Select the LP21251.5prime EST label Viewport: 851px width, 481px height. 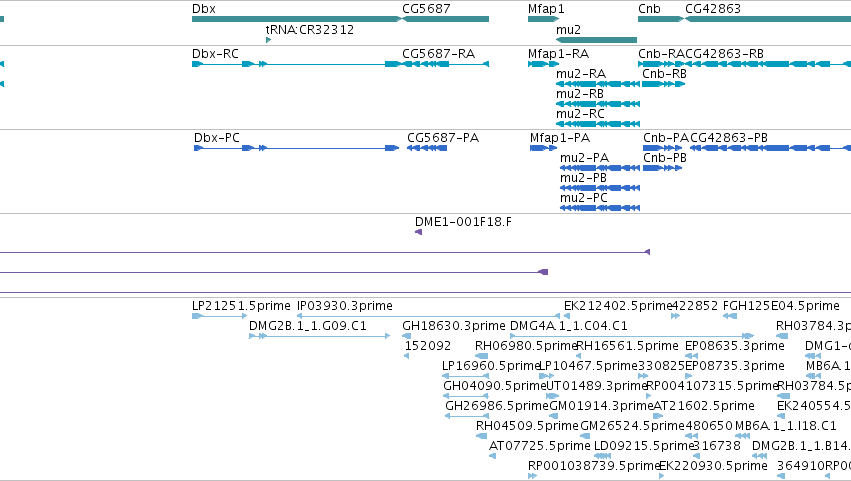(241, 306)
